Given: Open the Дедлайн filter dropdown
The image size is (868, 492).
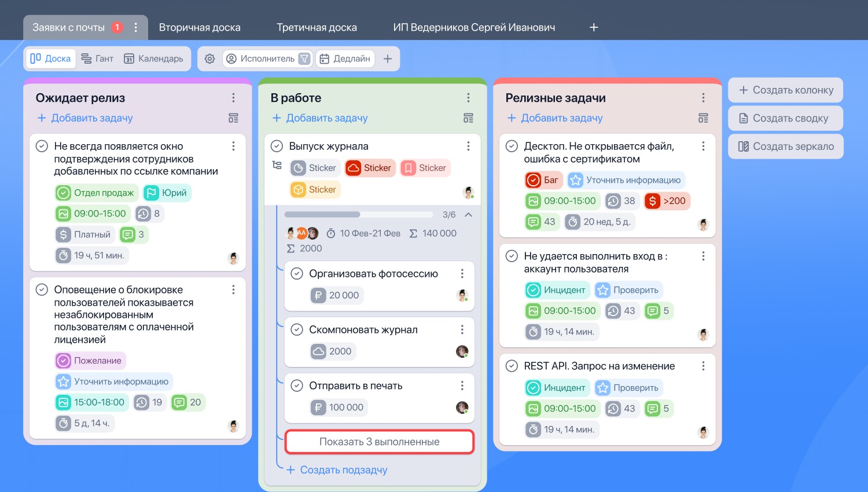Looking at the screenshot, I should [x=345, y=58].
